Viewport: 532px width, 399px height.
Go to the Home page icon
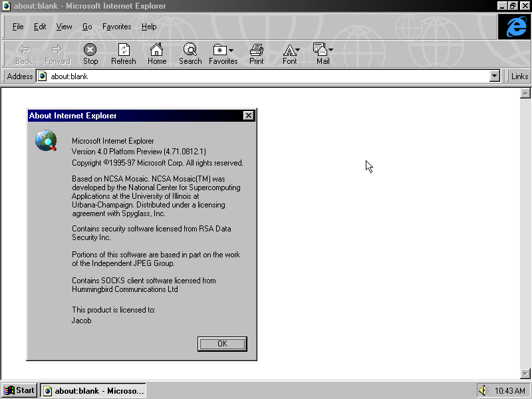[157, 54]
